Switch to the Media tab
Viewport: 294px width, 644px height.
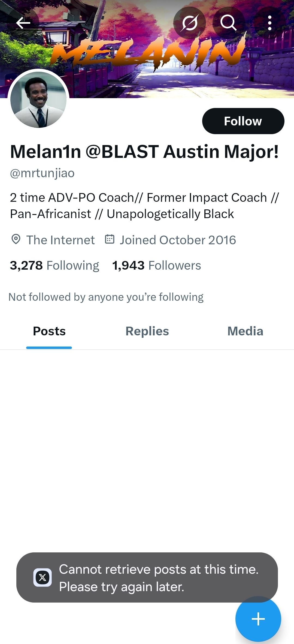pos(245,331)
